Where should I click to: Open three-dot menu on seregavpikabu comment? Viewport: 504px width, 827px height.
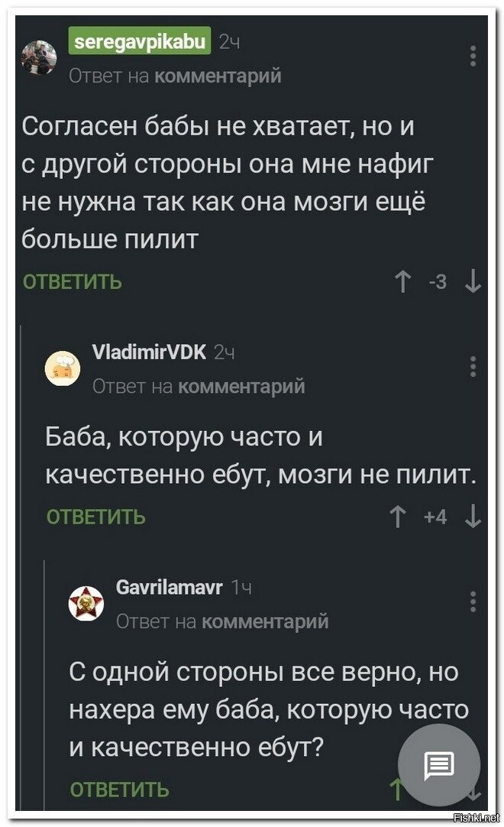(473, 56)
